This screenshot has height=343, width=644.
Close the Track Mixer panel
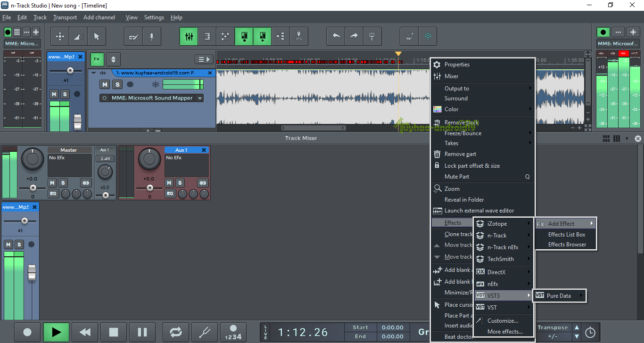click(638, 139)
